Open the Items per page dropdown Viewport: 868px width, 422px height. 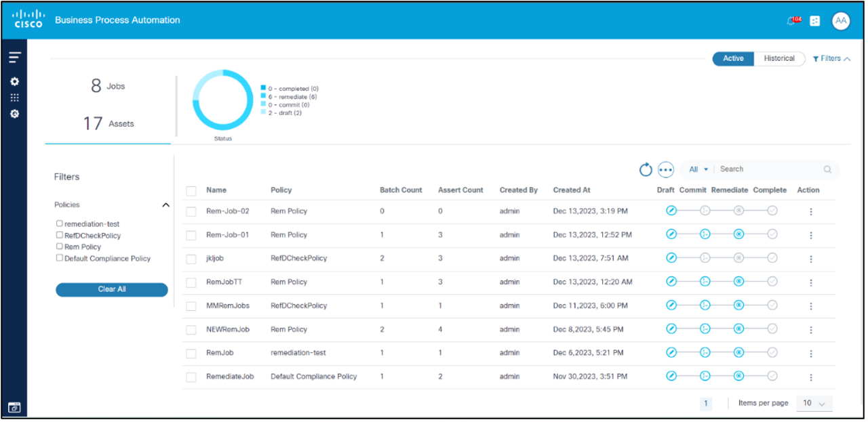[814, 403]
